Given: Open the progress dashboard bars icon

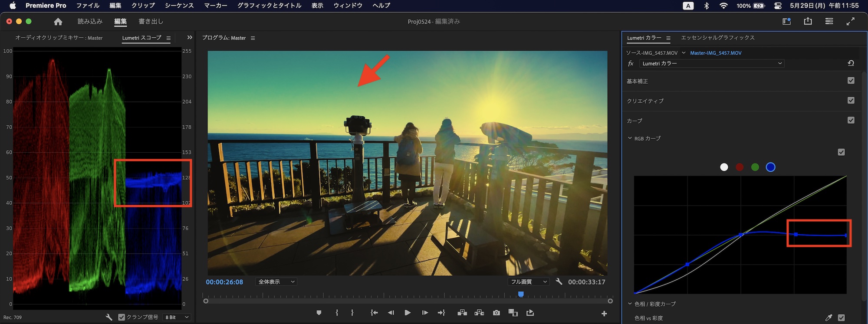Looking at the screenshot, I should coord(829,21).
